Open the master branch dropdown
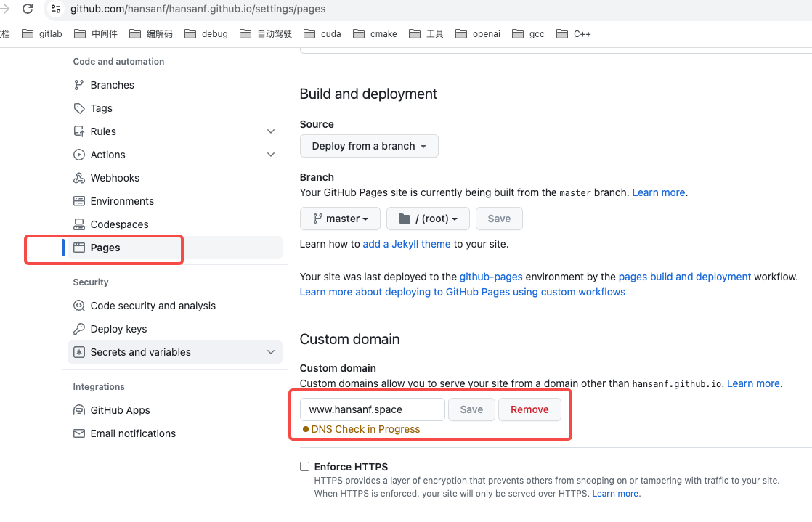The image size is (812, 522). 340,219
